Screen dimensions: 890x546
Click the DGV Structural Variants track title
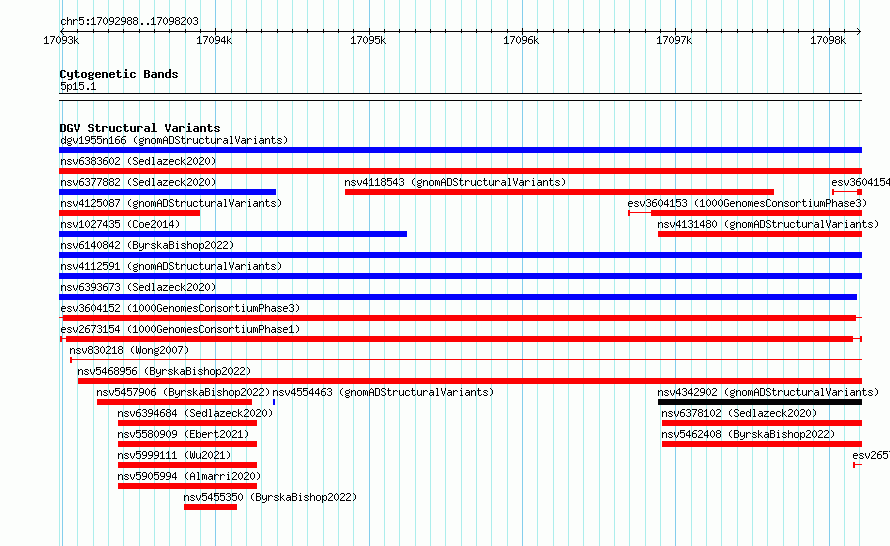tap(140, 128)
